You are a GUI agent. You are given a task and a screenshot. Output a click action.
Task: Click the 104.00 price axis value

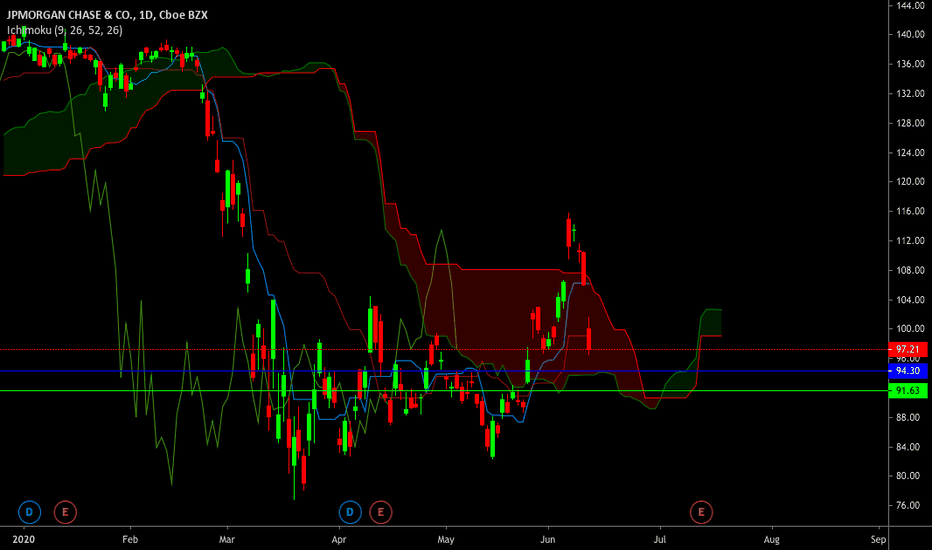pyautogui.click(x=911, y=300)
